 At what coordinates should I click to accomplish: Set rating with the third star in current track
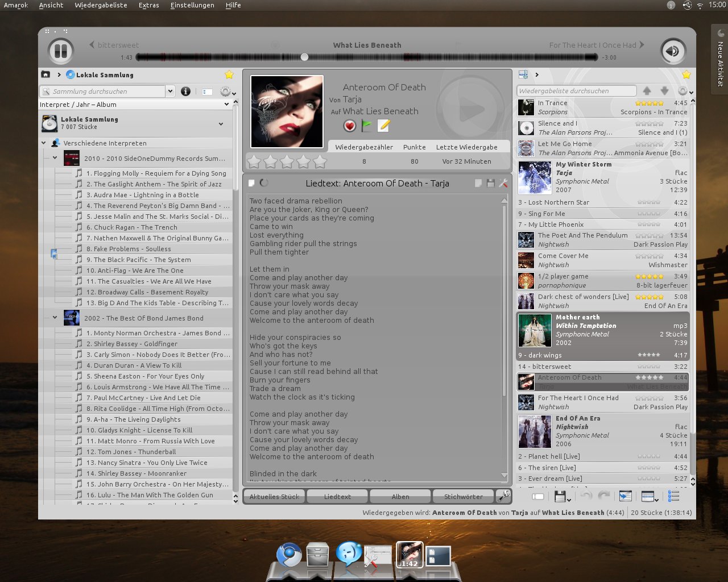(x=287, y=162)
